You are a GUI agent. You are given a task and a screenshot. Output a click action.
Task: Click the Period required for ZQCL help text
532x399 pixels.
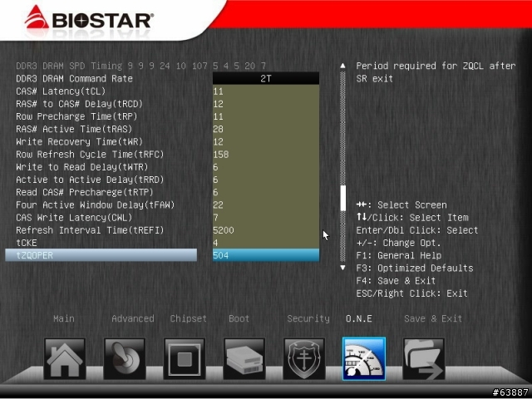[x=436, y=72]
